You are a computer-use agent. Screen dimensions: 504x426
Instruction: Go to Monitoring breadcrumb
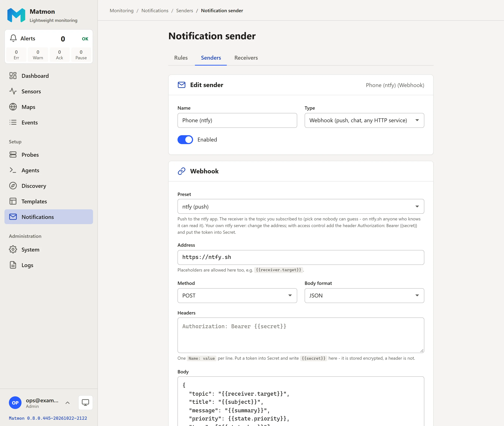[x=122, y=11]
